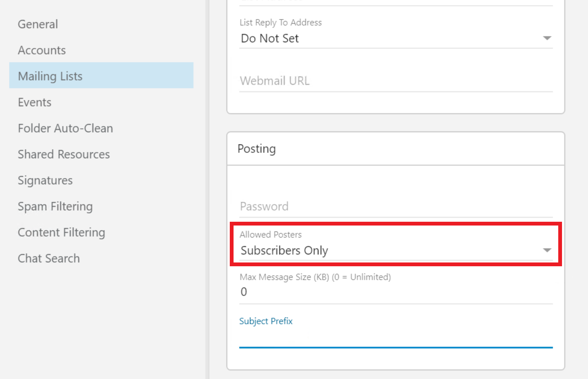The width and height of the screenshot is (588, 379).
Task: Select the Mailing Lists sidebar item
Action: click(50, 76)
